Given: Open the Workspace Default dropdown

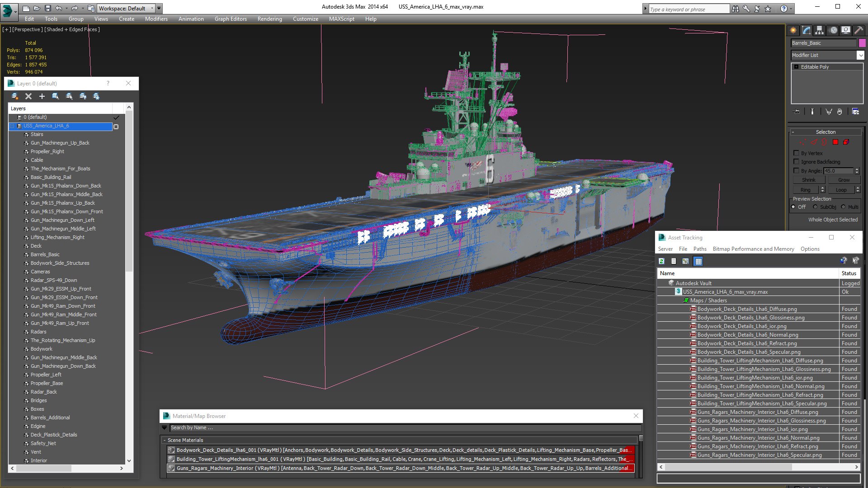Looking at the screenshot, I should coord(126,8).
